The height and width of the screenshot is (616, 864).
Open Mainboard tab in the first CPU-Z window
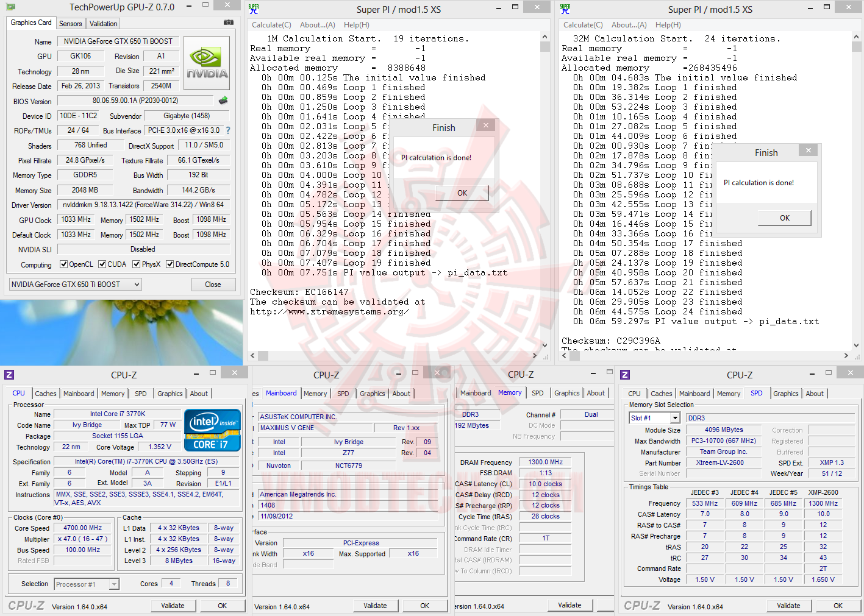79,394
